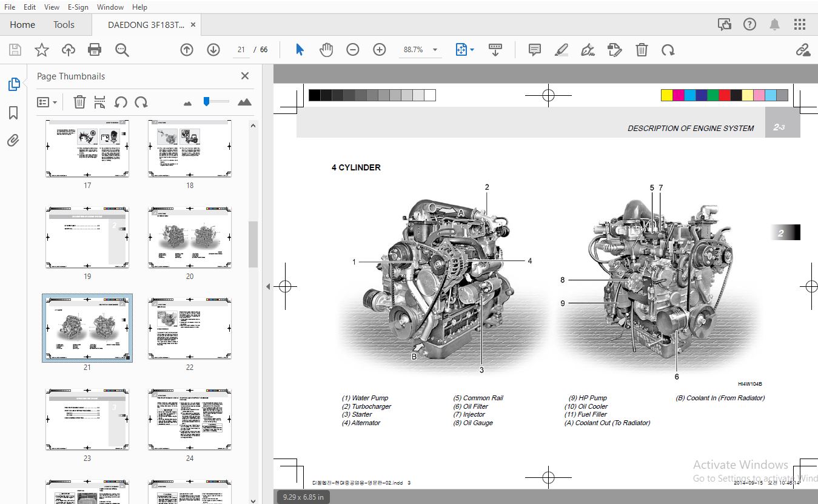Open the scrolling mode keyboard icon

coord(495,50)
